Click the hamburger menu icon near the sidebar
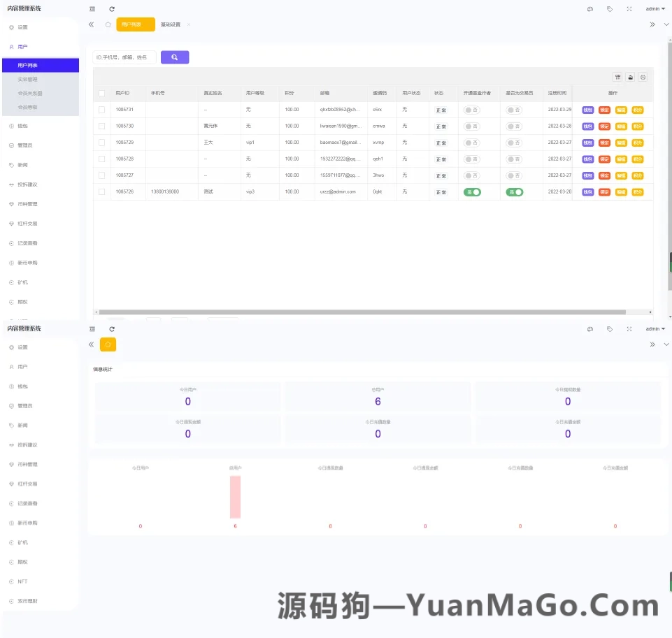The width and height of the screenshot is (672, 638). point(92,9)
